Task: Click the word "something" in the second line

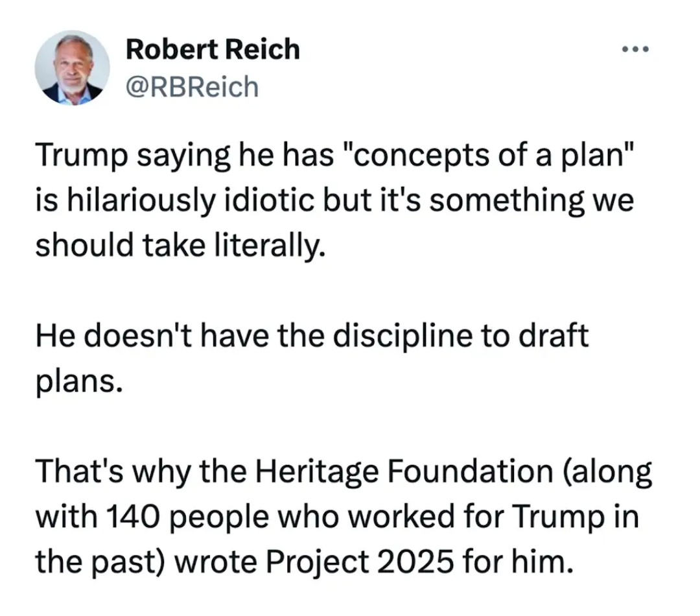Action: click(x=507, y=200)
